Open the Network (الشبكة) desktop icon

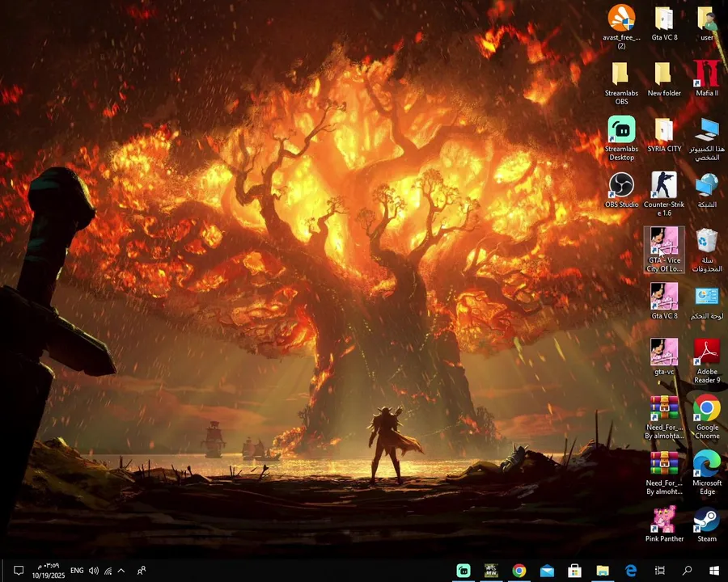[707, 190]
